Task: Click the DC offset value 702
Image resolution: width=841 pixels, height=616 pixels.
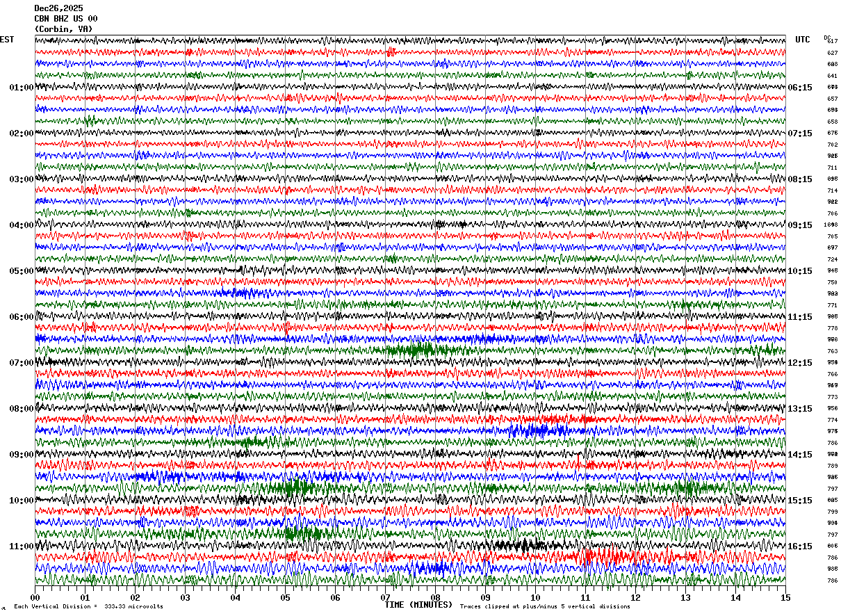Action: click(832, 145)
